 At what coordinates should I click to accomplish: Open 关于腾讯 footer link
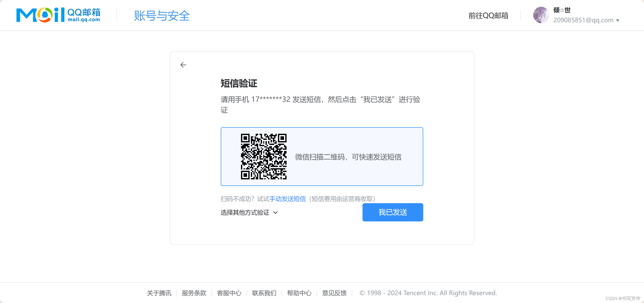click(x=159, y=293)
